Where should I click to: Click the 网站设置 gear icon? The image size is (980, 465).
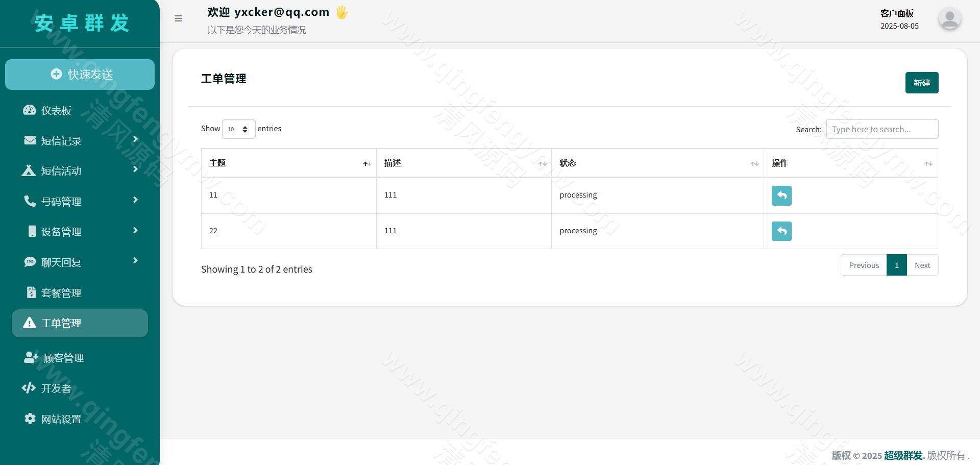tap(30, 419)
